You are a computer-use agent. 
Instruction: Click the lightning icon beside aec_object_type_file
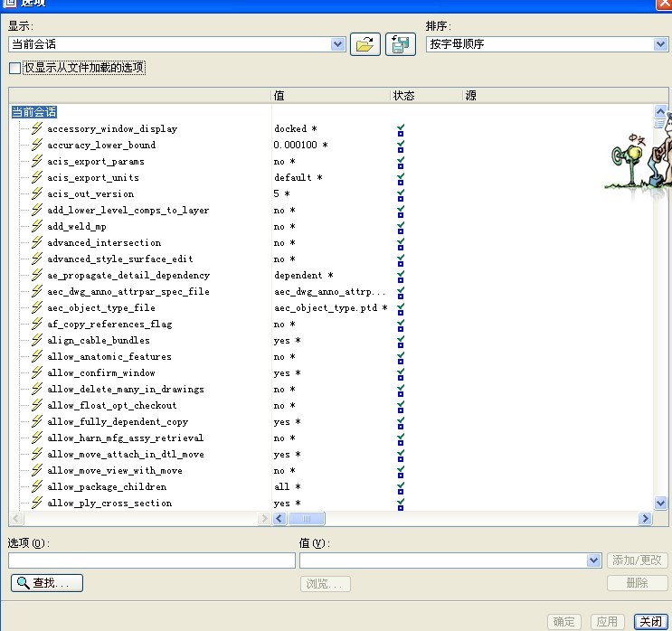[x=37, y=306]
